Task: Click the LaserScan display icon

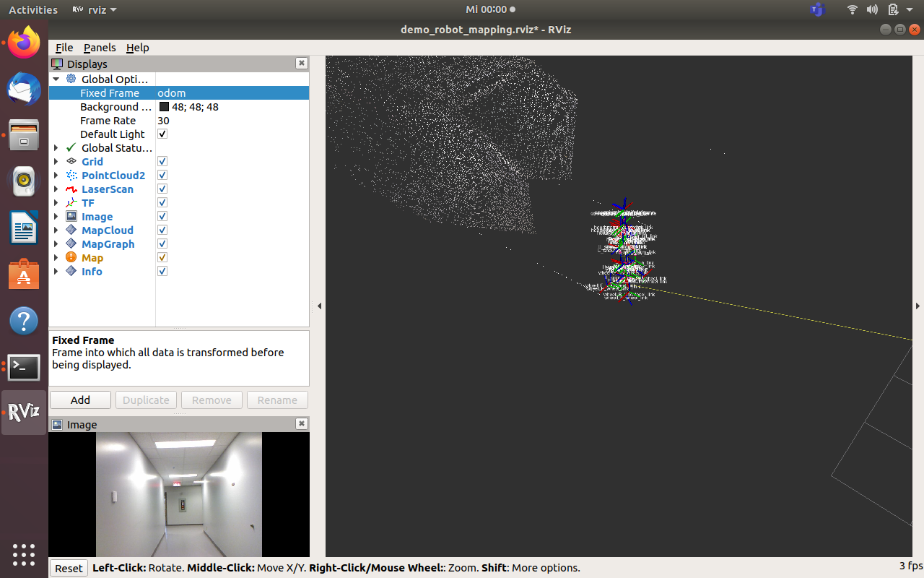Action: (71, 189)
